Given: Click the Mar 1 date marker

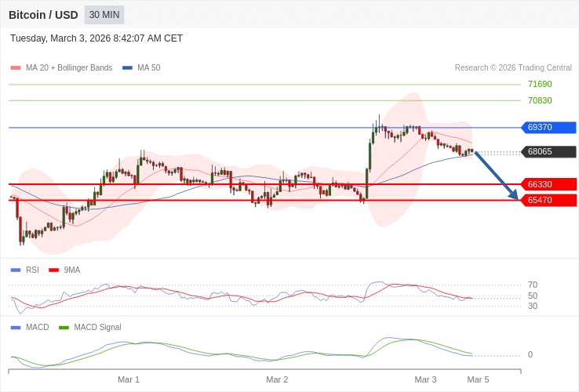Looking at the screenshot, I should pos(129,379).
